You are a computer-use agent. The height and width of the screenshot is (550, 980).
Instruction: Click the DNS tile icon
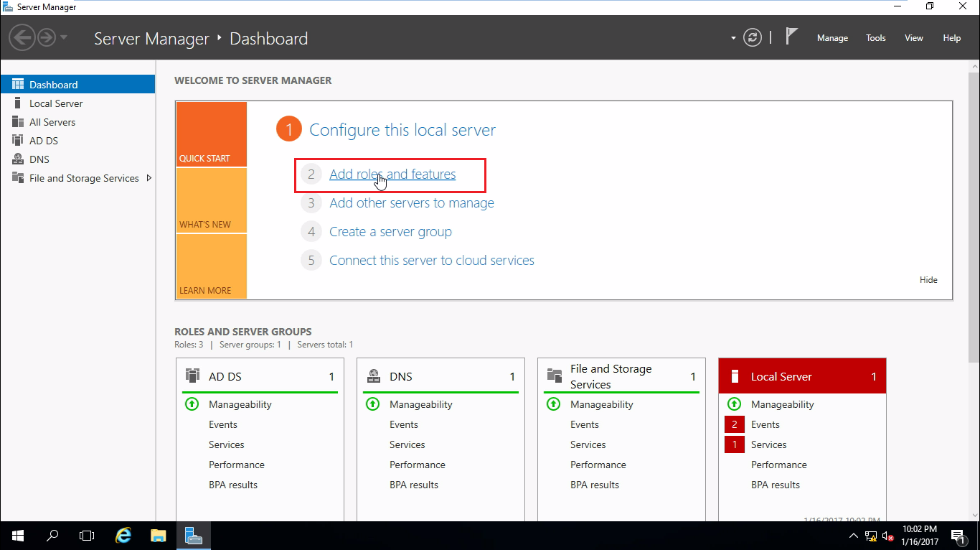373,376
